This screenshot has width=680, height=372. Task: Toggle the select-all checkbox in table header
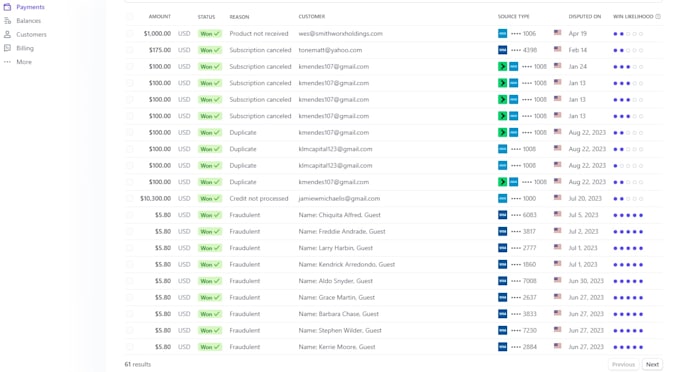(130, 16)
